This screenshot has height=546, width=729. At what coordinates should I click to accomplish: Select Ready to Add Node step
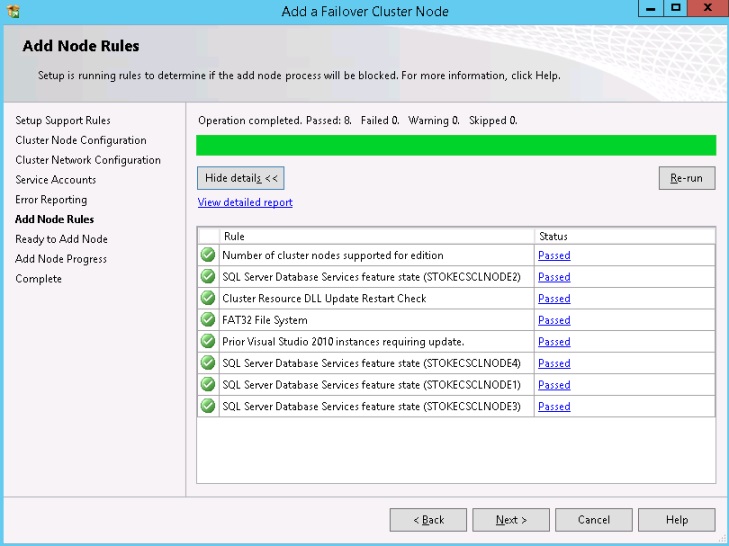tap(61, 239)
